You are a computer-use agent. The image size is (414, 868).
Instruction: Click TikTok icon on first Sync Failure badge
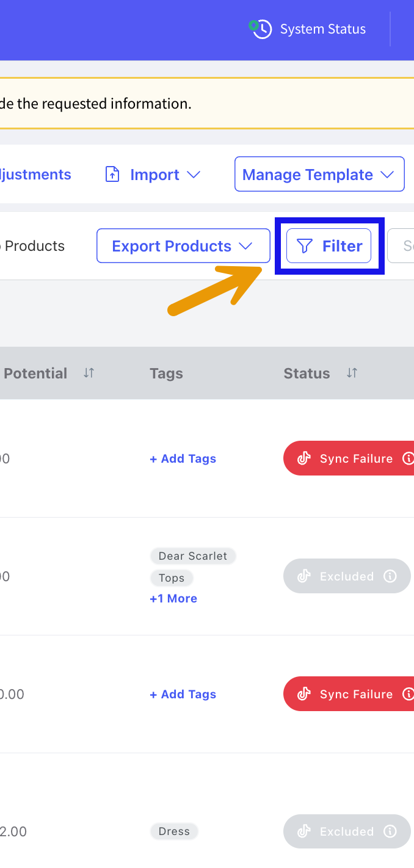pos(304,458)
